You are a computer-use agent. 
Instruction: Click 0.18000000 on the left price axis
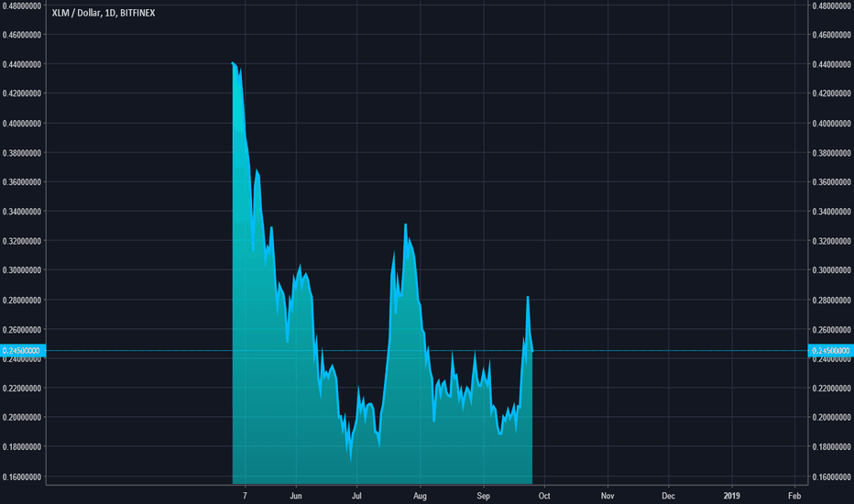coord(22,447)
